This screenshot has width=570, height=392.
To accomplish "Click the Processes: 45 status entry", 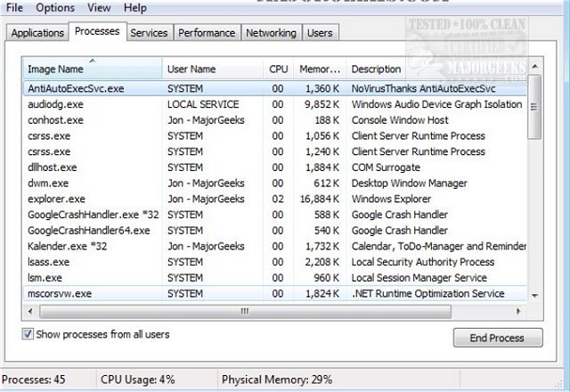I will tap(34, 380).
